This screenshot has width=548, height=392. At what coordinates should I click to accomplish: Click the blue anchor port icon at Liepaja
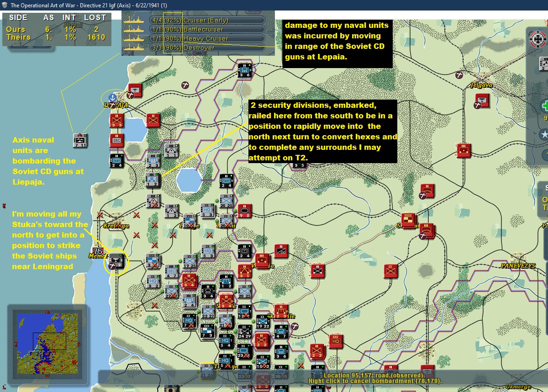click(112, 97)
